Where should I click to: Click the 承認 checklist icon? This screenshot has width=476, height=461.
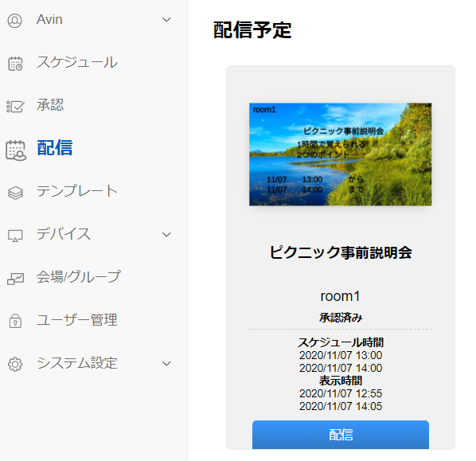tap(15, 107)
